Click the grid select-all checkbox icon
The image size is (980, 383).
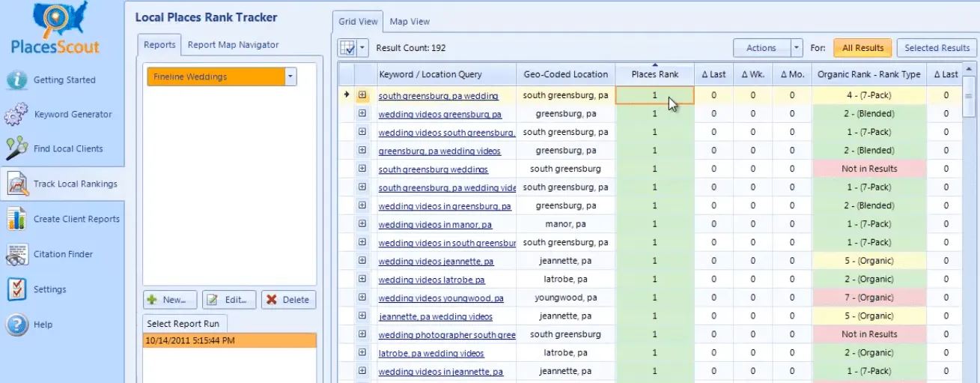click(347, 48)
